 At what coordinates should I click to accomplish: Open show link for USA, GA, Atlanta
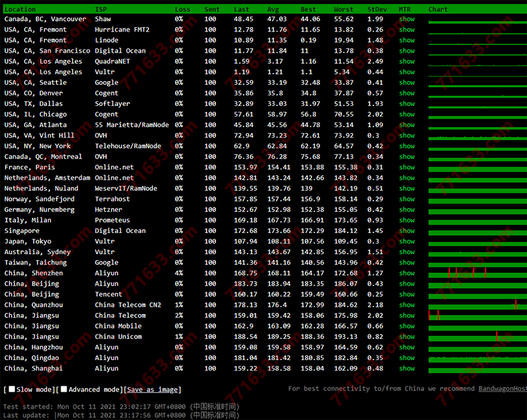(406, 125)
